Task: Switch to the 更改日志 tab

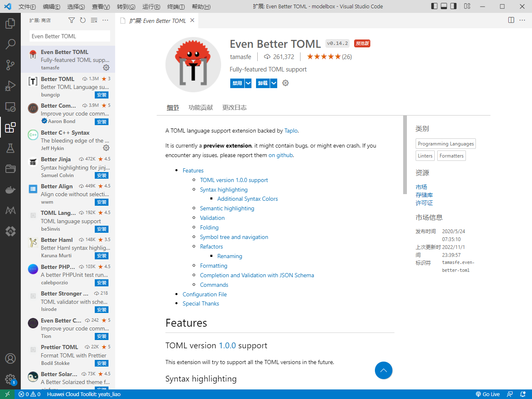Action: coord(234,108)
